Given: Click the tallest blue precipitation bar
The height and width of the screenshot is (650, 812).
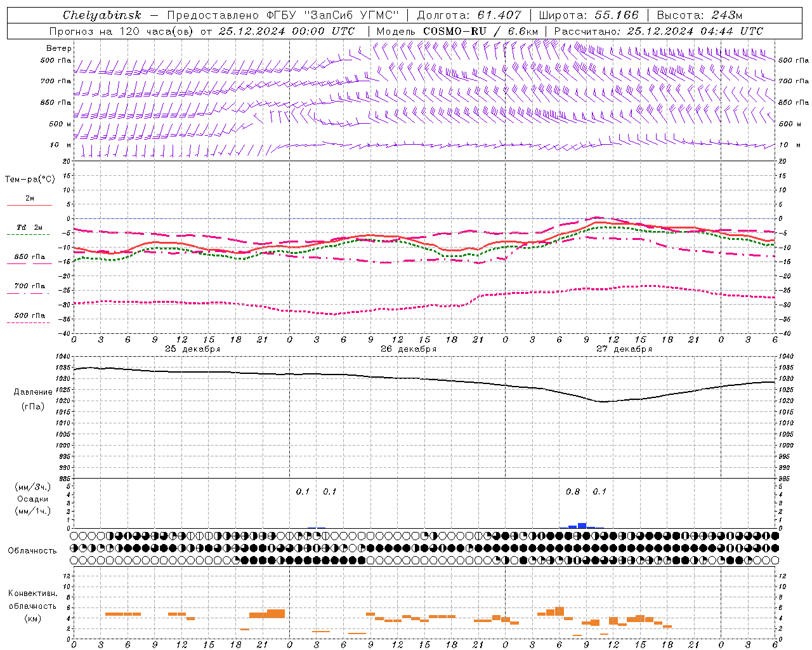Looking at the screenshot, I should point(582,526).
